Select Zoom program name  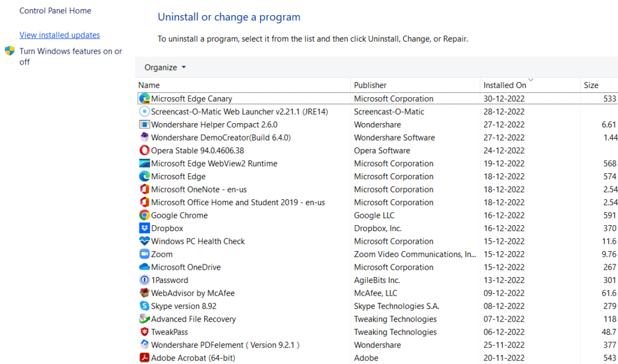[x=162, y=254]
